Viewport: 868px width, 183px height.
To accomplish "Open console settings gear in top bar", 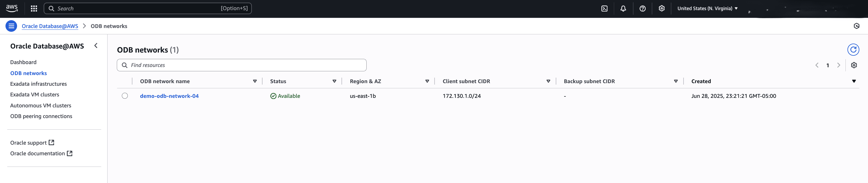I will [662, 8].
